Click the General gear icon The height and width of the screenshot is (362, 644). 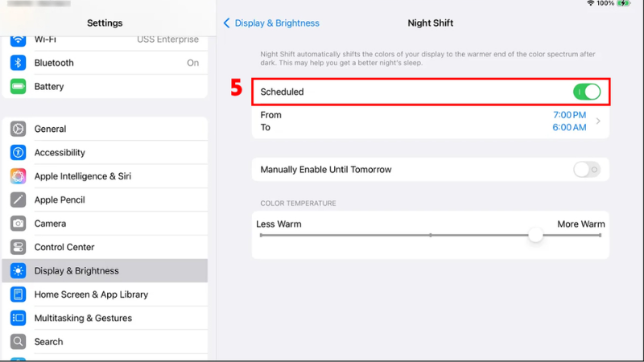tap(18, 129)
